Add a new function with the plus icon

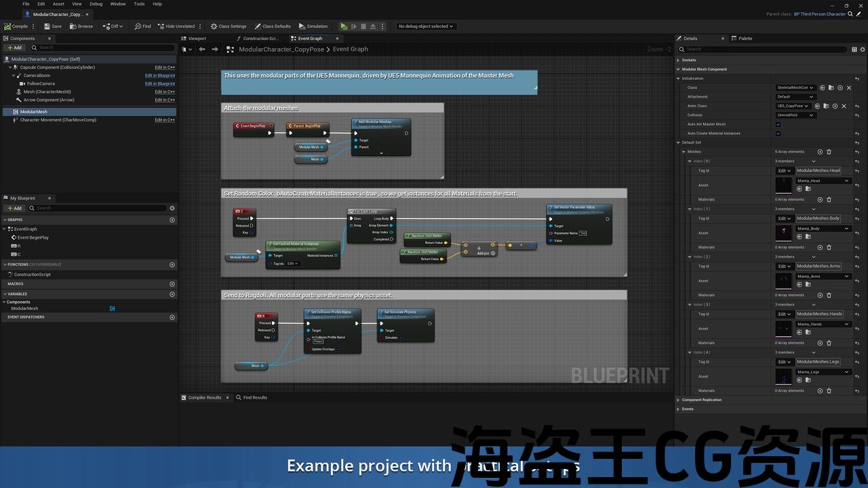point(172,265)
